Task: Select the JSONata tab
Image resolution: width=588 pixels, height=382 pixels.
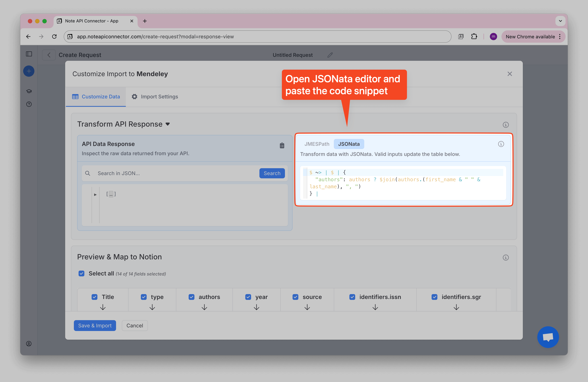Action: pos(349,144)
